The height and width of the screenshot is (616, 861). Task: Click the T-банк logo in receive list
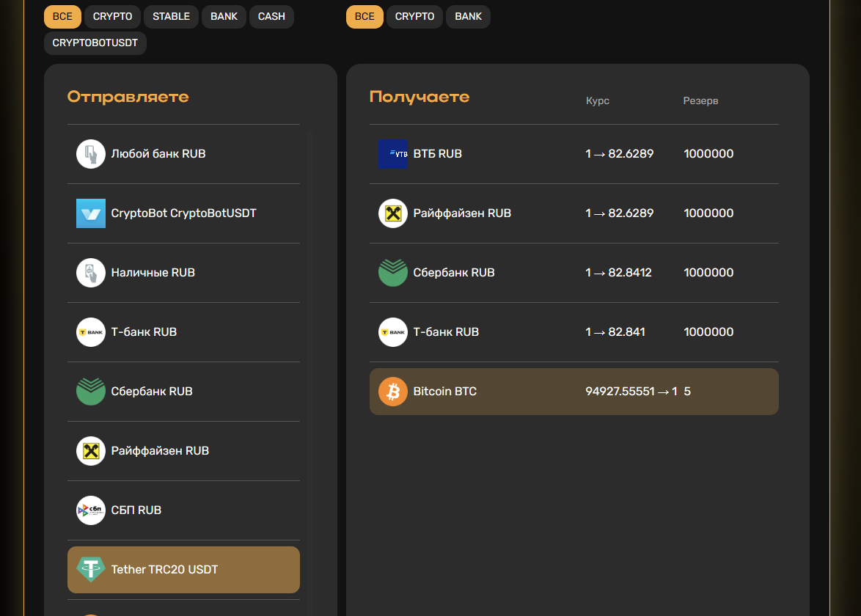coord(393,332)
